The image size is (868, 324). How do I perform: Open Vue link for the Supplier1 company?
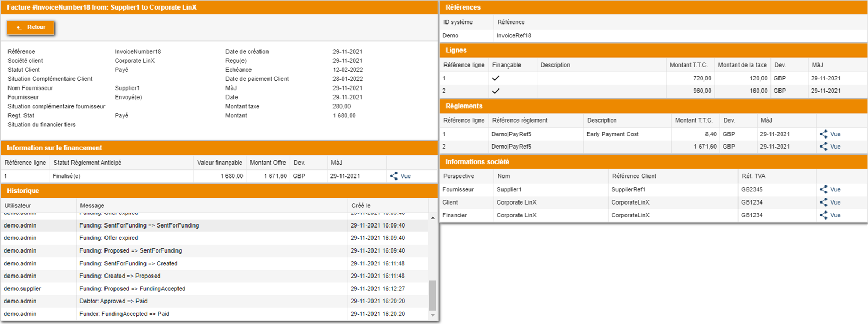835,190
